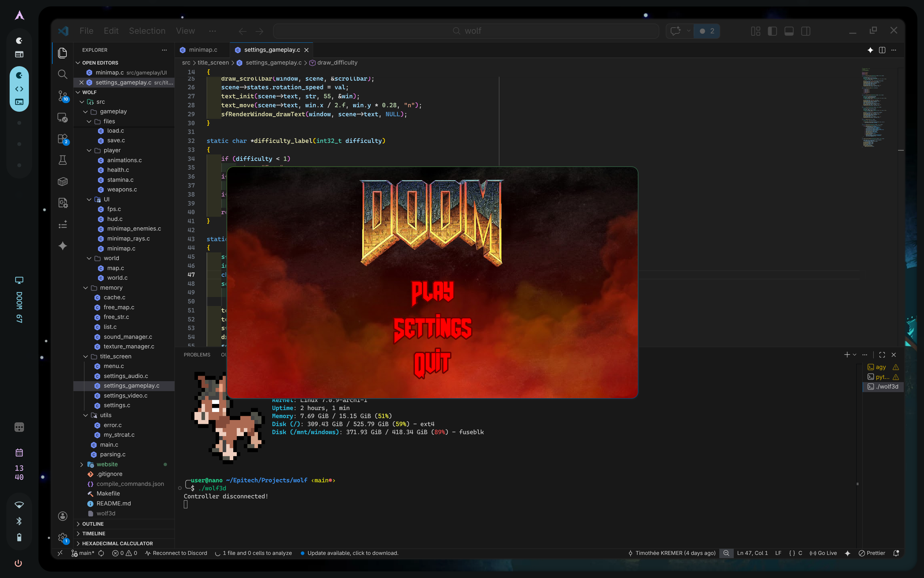
Task: Open the File menu
Action: (86, 31)
